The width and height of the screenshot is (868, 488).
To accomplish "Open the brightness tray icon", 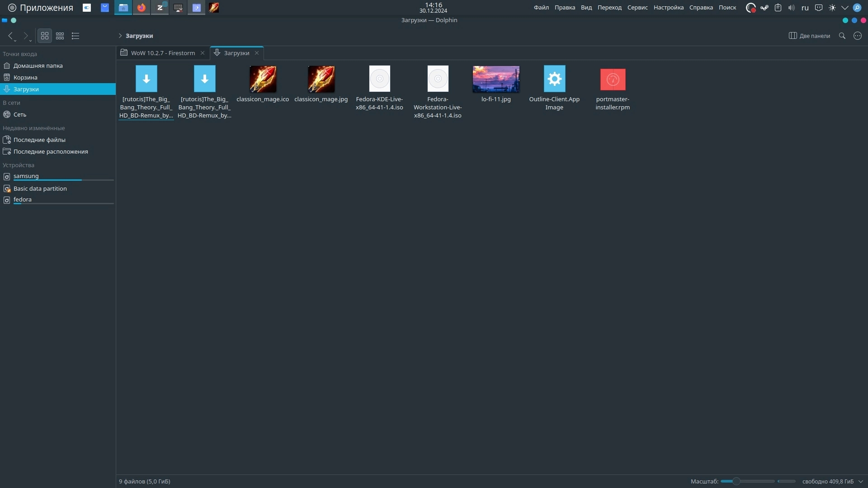I will pyautogui.click(x=832, y=8).
